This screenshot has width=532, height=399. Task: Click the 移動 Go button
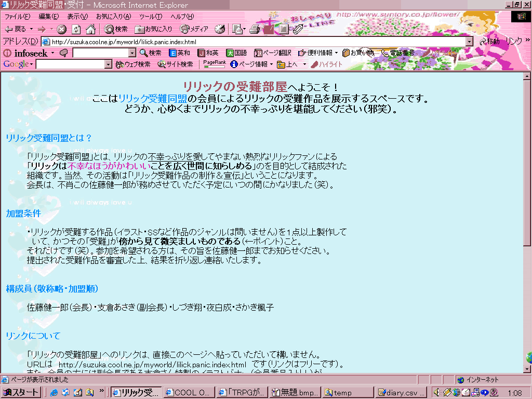pos(489,42)
